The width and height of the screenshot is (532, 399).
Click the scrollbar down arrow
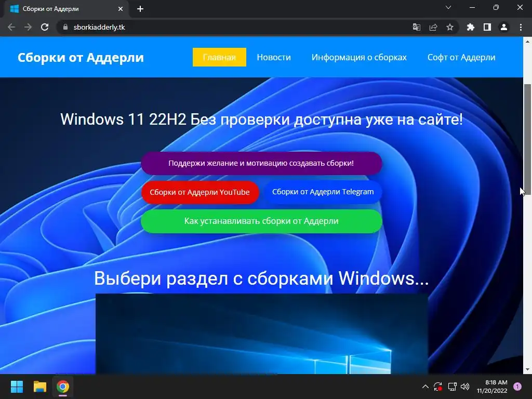[527, 369]
